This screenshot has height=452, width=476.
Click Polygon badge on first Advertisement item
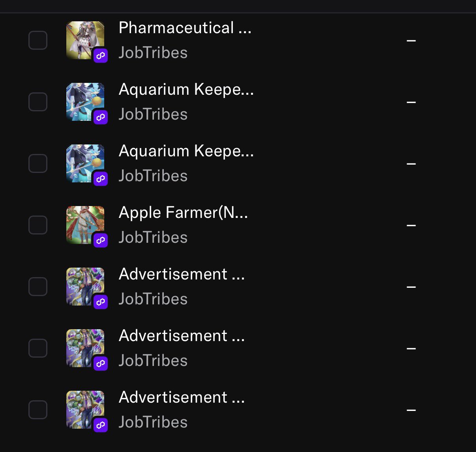(101, 302)
